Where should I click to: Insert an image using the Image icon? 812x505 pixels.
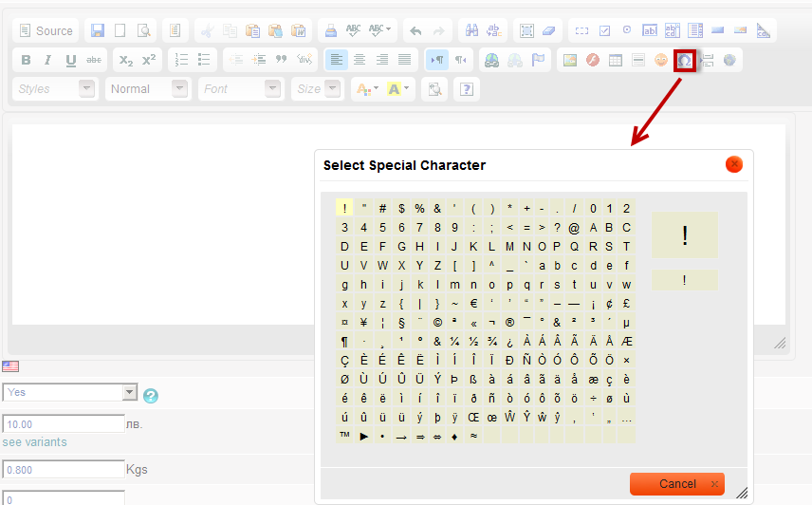tap(569, 60)
